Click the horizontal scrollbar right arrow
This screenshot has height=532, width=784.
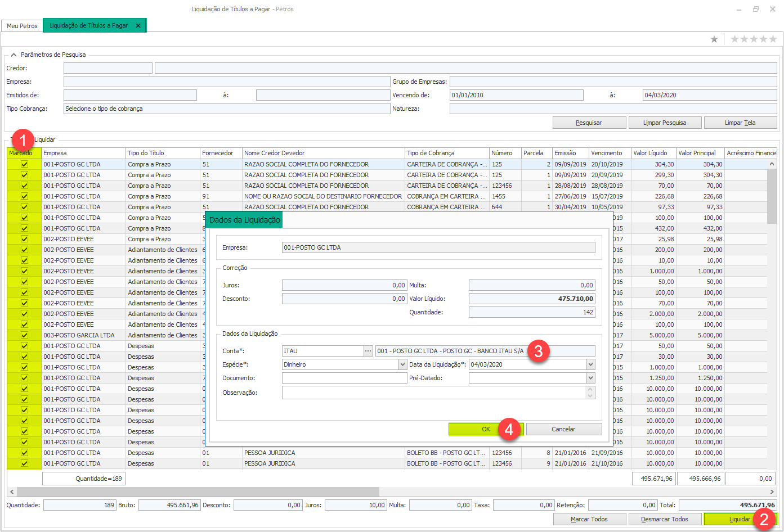(x=772, y=492)
